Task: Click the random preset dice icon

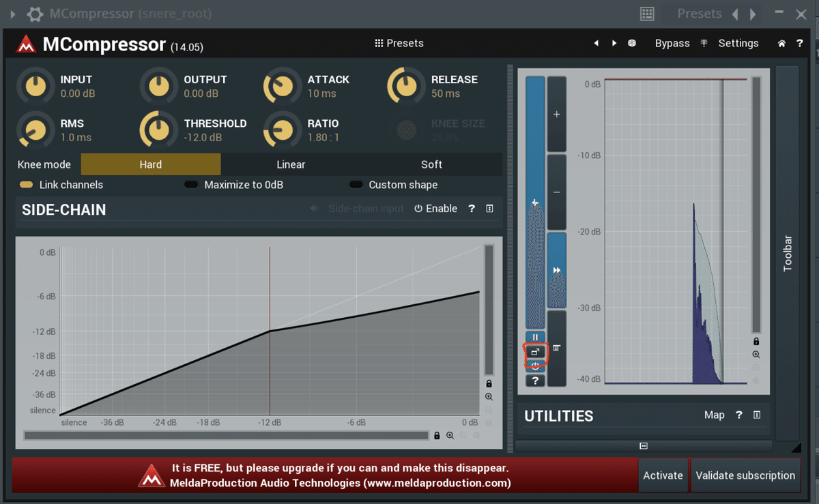Action: (x=631, y=43)
